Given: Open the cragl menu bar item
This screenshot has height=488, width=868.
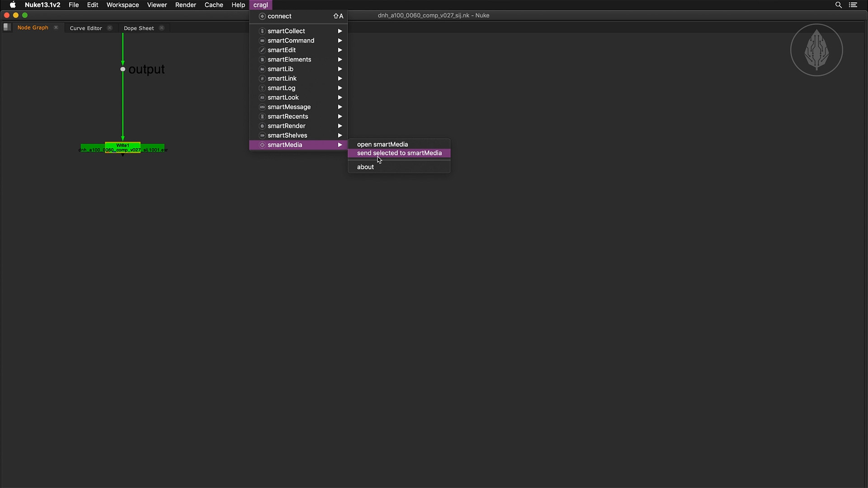Looking at the screenshot, I should pyautogui.click(x=260, y=5).
